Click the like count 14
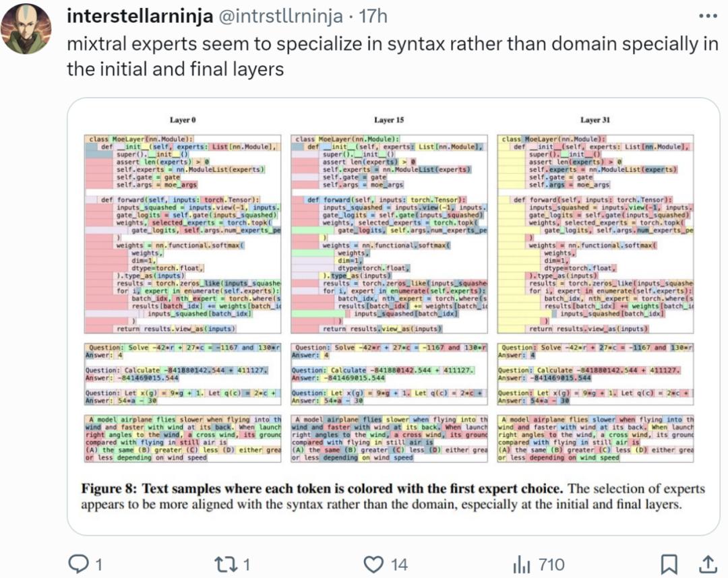 click(x=399, y=564)
